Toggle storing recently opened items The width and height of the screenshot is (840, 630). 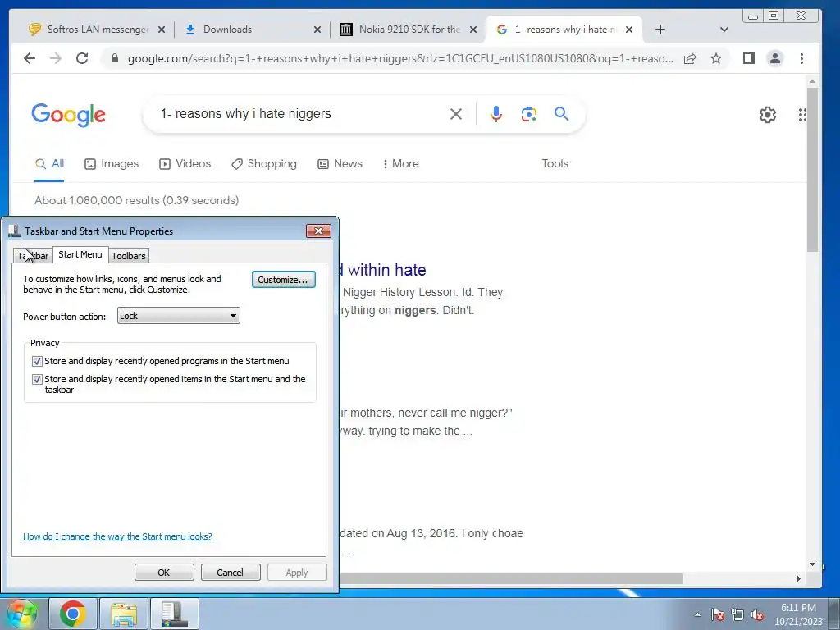point(37,379)
